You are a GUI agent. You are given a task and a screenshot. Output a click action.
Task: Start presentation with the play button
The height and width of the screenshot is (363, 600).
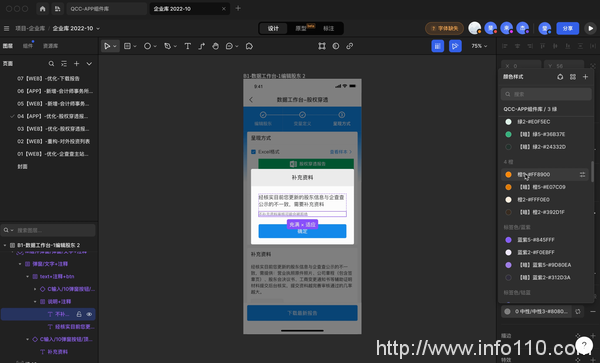(x=590, y=28)
